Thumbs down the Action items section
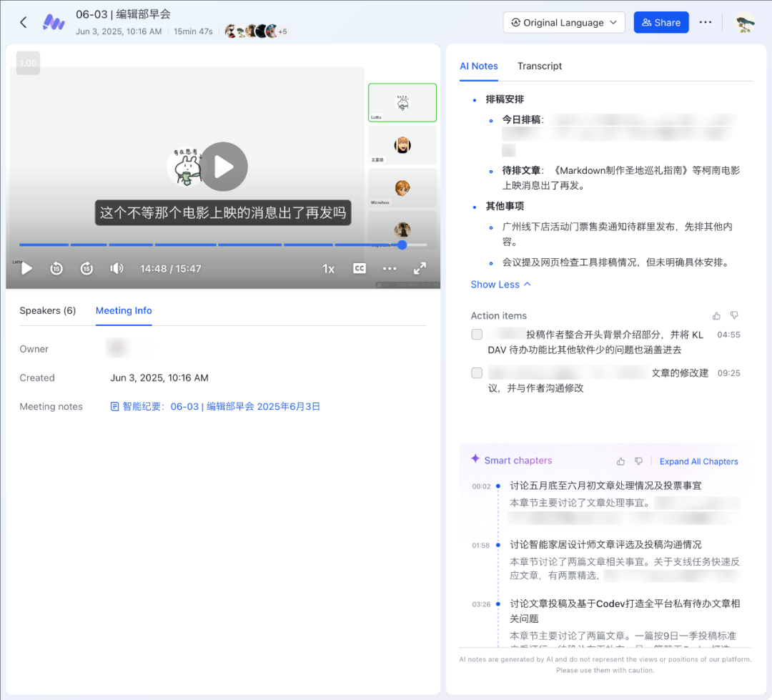Viewport: 772px width, 700px height. click(x=734, y=315)
